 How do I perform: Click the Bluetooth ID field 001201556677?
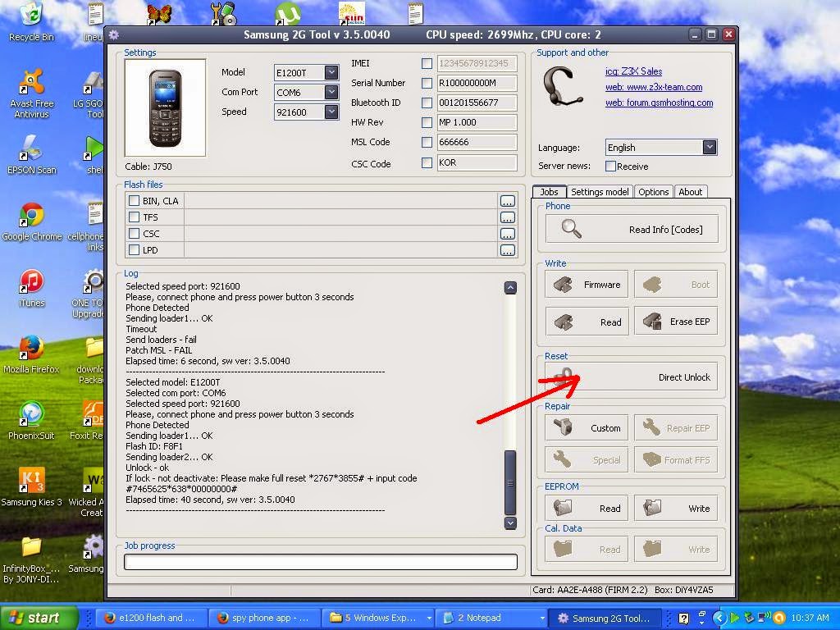(x=477, y=103)
